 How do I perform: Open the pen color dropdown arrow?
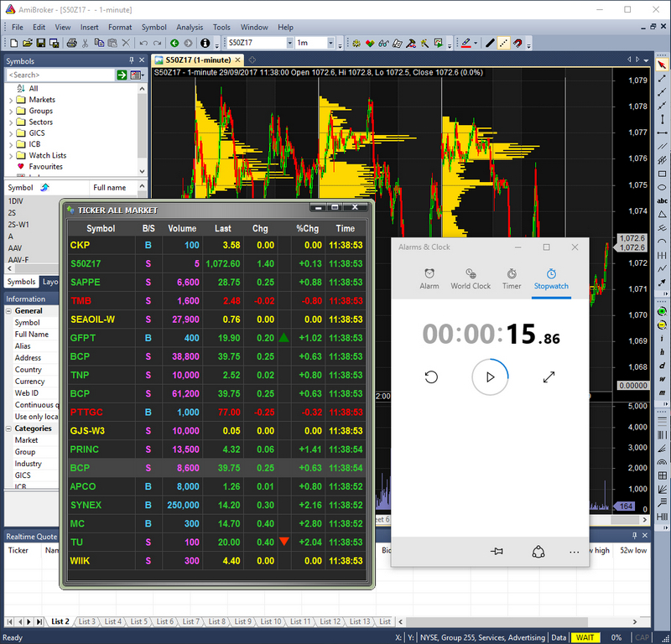[x=476, y=43]
